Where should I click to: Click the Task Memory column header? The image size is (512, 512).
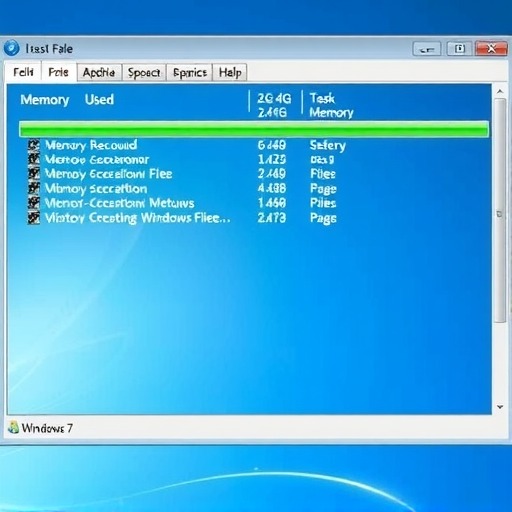pyautogui.click(x=331, y=105)
